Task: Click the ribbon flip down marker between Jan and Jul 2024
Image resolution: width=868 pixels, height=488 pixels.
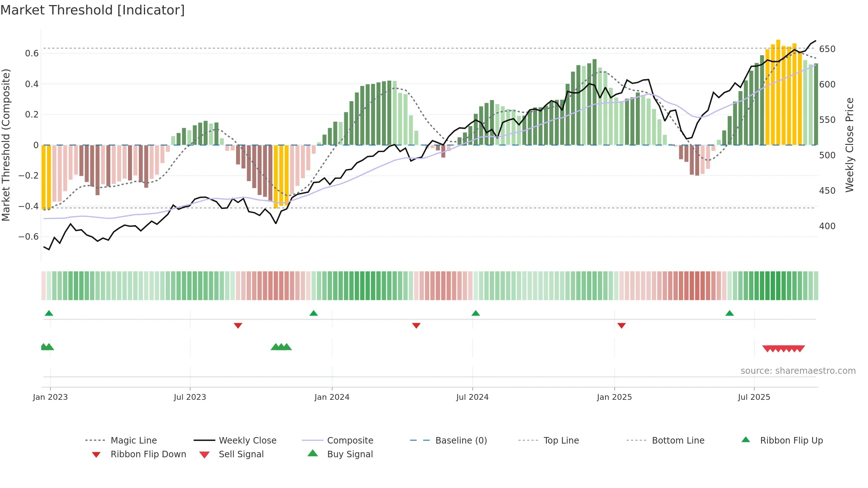Action: 416,326
